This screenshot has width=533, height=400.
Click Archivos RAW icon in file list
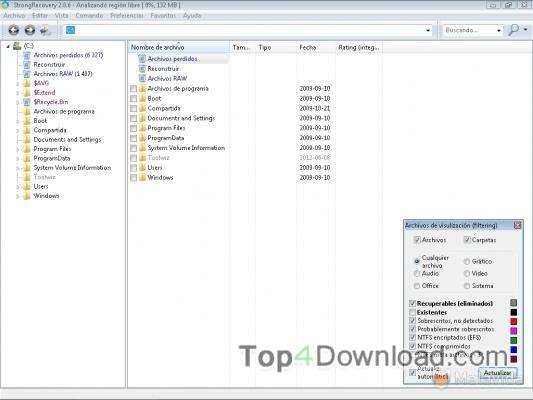(142, 79)
